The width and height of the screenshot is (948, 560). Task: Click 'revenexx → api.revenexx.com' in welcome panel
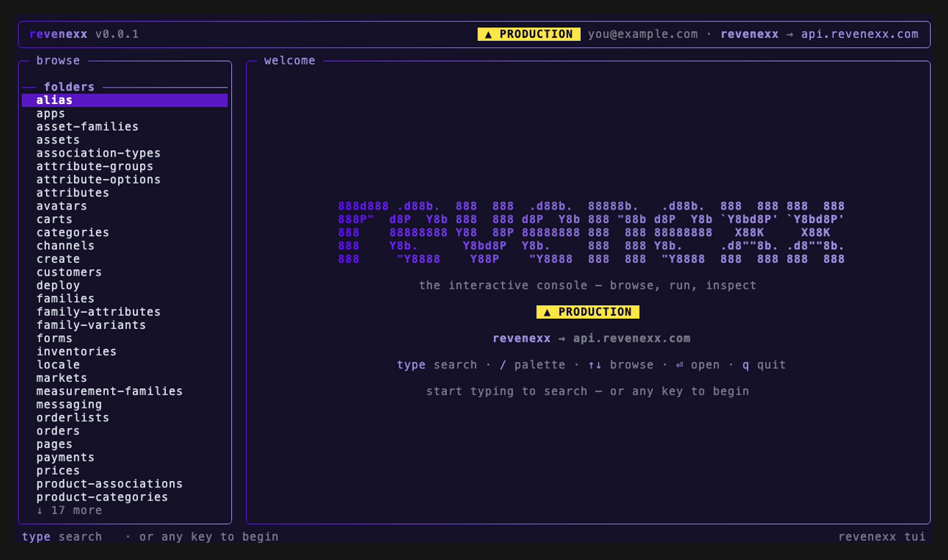click(591, 339)
